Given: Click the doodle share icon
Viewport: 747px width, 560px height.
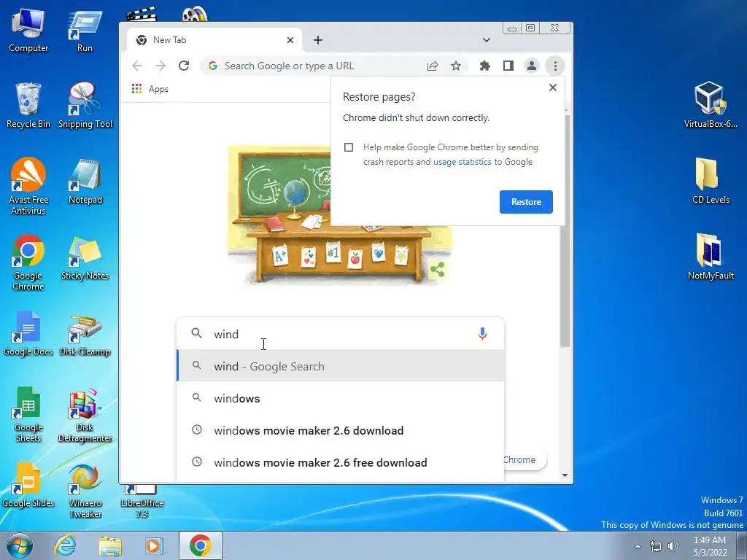Looking at the screenshot, I should (x=438, y=270).
